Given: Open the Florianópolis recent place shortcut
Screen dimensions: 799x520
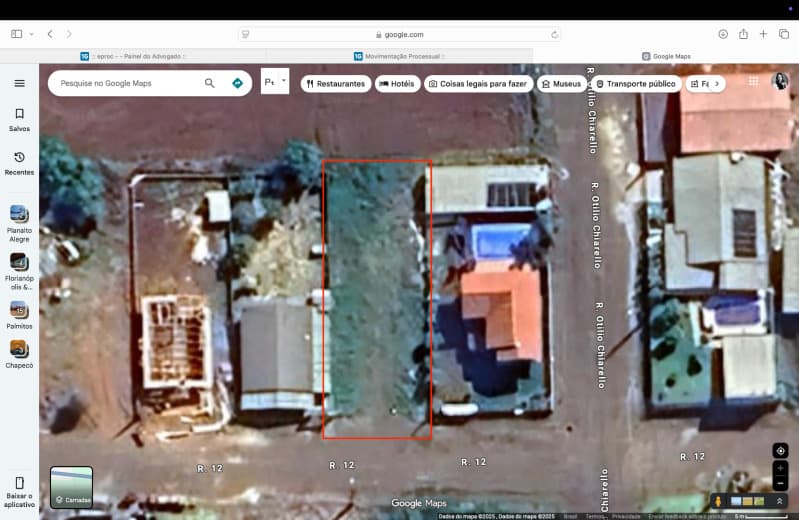Looking at the screenshot, I should [x=19, y=272].
